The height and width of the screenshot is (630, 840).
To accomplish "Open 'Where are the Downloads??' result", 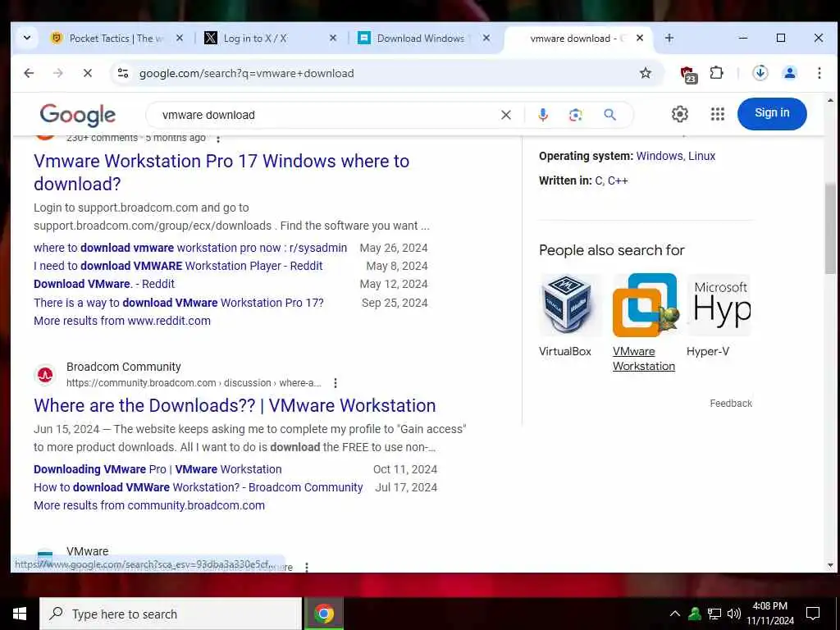I will click(235, 405).
